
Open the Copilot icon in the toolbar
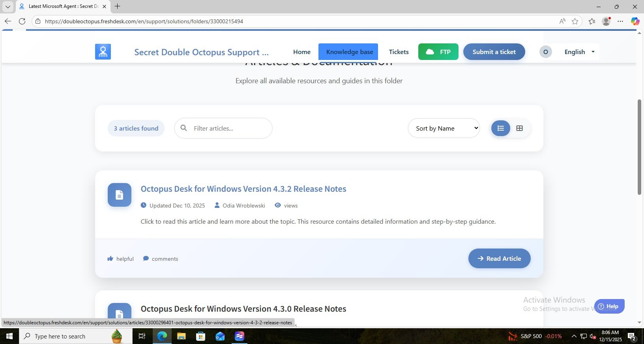pos(635,21)
